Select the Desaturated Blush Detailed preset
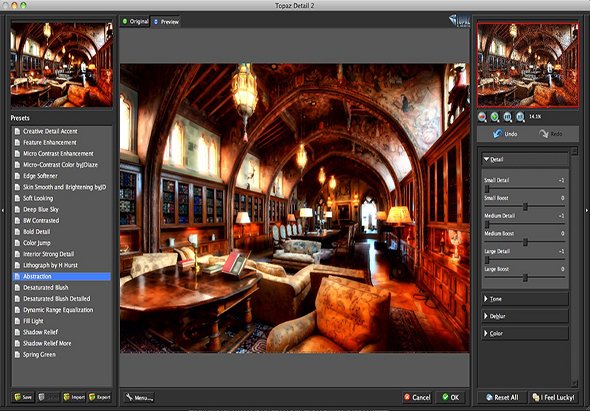The image size is (590, 411). 62,299
